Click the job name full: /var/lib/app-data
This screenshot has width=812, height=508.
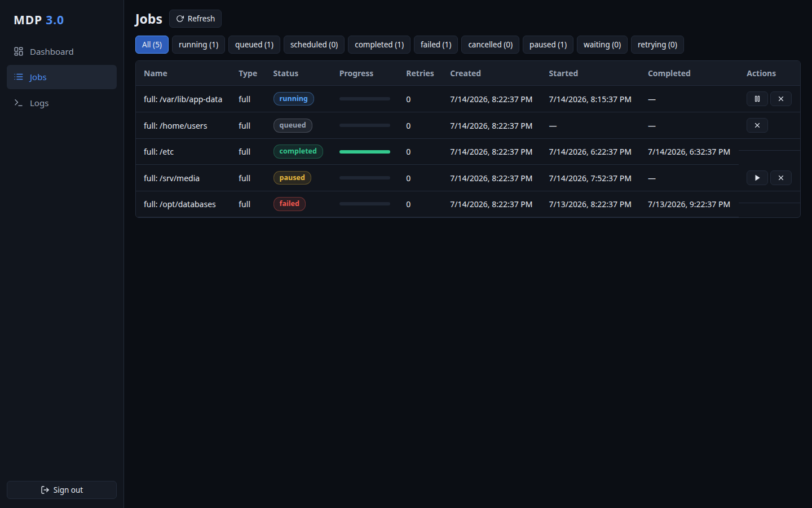tap(183, 99)
